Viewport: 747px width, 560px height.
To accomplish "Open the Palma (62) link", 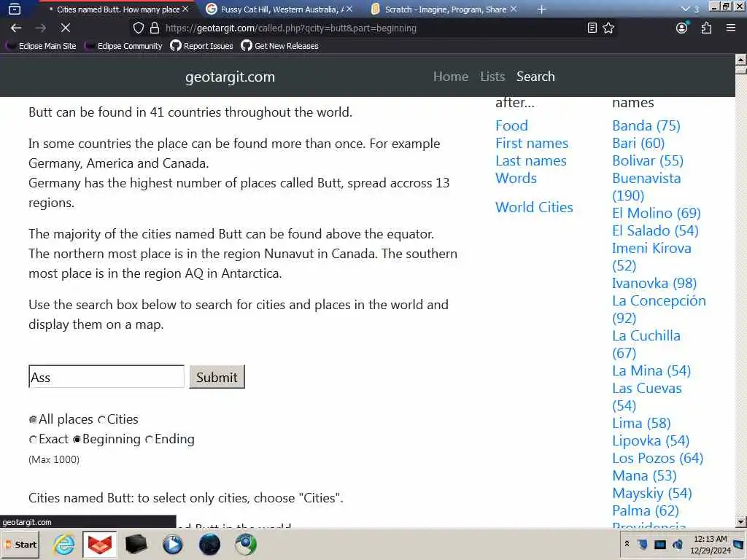I will 646,510.
